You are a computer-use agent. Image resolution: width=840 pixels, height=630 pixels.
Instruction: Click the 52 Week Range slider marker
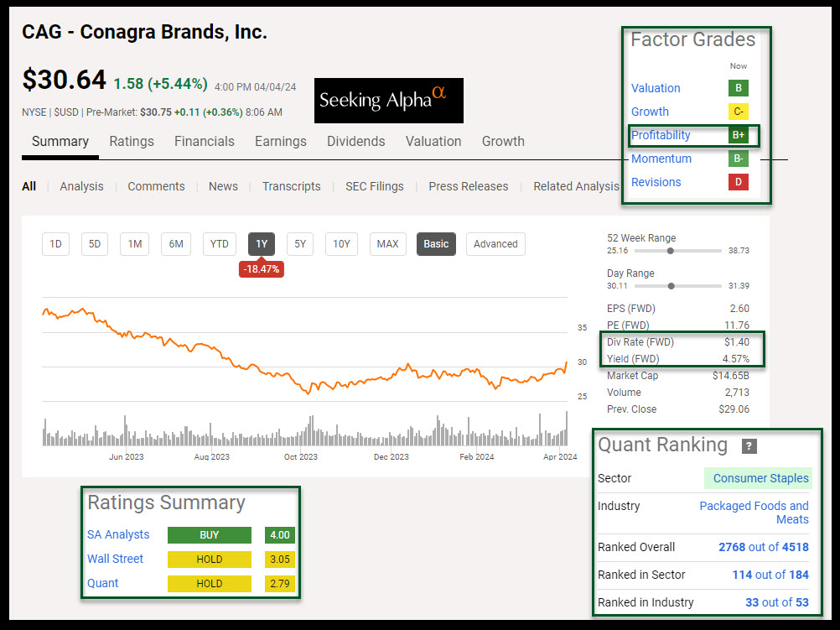[x=670, y=251]
